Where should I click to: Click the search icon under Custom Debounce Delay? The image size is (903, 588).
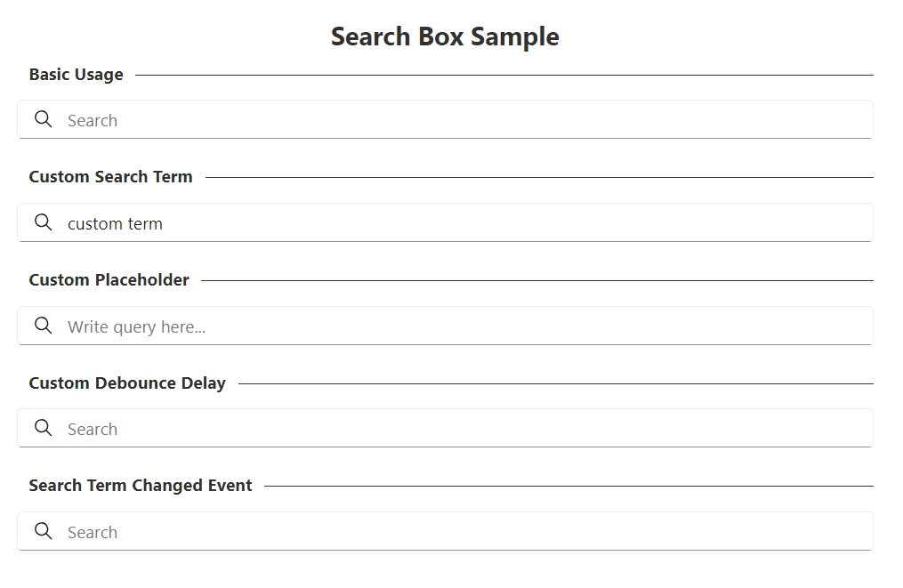coord(43,428)
